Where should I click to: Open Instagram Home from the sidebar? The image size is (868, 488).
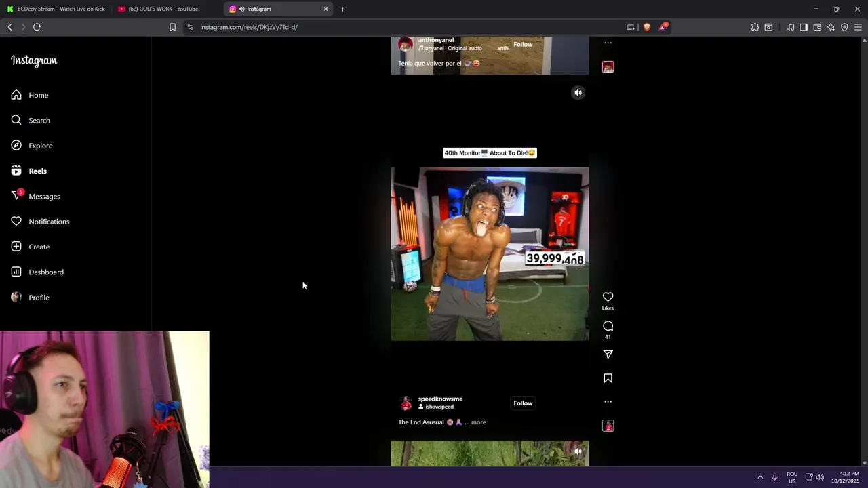click(x=30, y=95)
